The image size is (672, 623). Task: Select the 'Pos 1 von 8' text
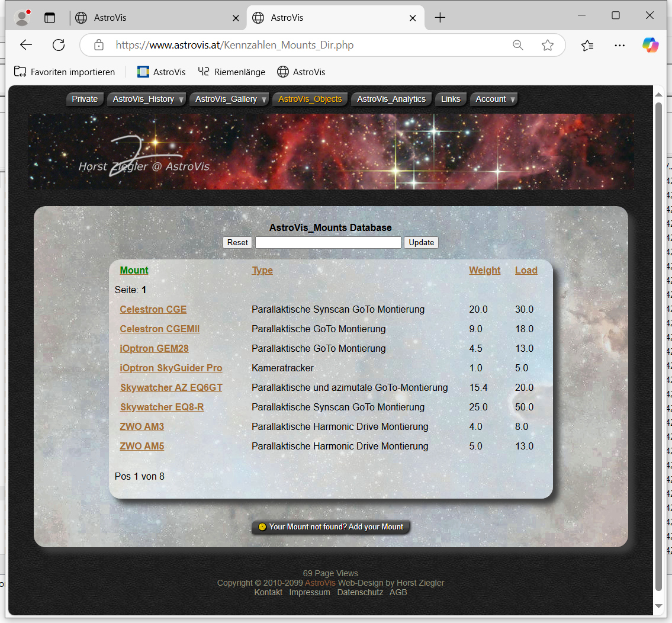click(x=139, y=476)
